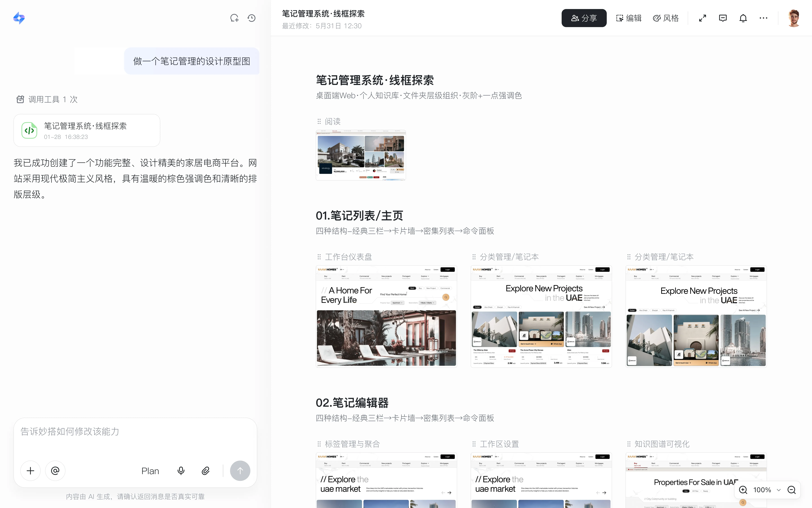Click 最近修改：5月31日 12:30 text

pyautogui.click(x=322, y=26)
